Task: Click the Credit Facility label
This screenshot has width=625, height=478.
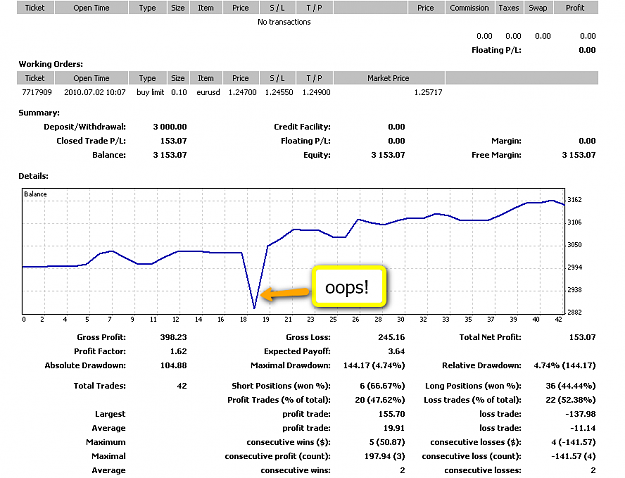Action: point(302,127)
